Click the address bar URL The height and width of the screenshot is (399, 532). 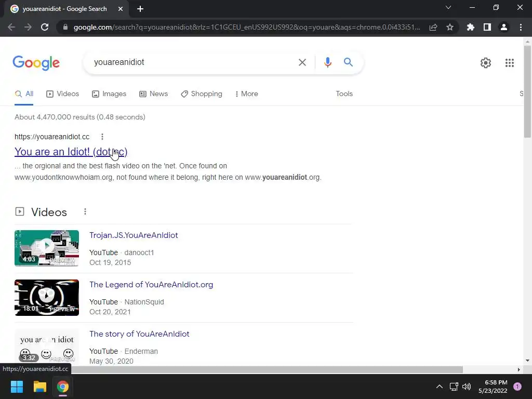coord(247,27)
